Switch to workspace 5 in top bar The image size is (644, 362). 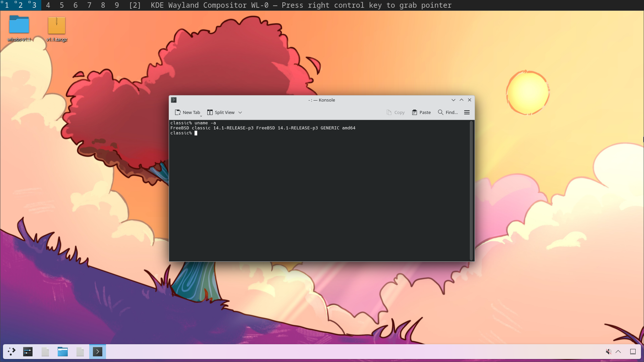pyautogui.click(x=62, y=5)
